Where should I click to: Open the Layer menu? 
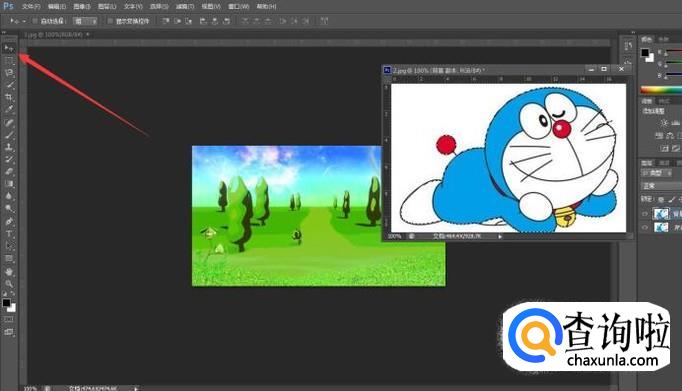point(107,7)
